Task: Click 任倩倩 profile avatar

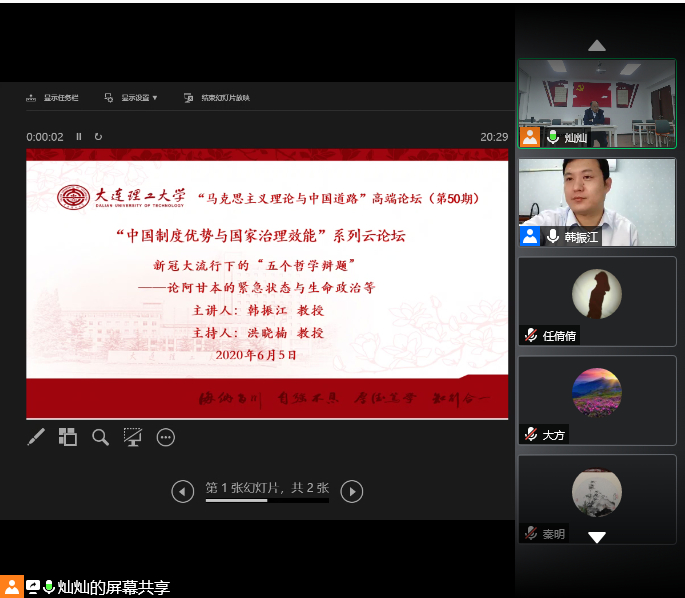Action: pos(597,294)
